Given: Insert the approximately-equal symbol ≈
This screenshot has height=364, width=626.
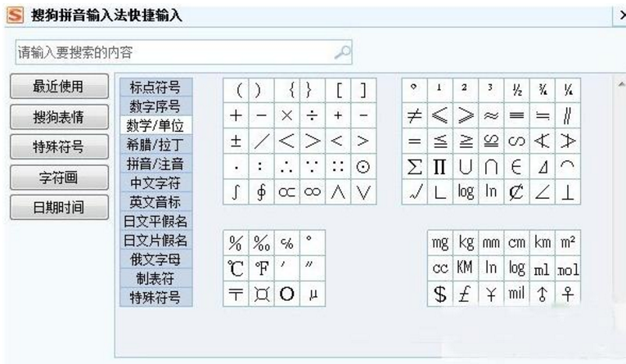Looking at the screenshot, I should [x=491, y=115].
